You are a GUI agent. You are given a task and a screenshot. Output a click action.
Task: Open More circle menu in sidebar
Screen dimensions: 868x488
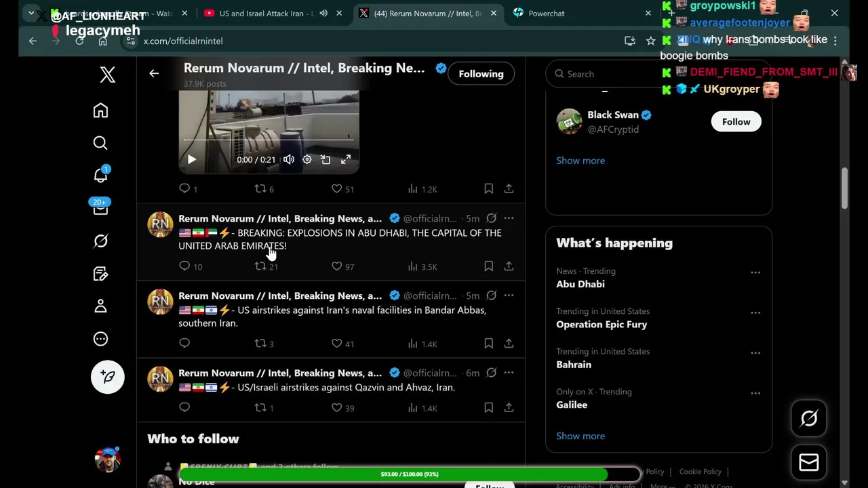(100, 339)
